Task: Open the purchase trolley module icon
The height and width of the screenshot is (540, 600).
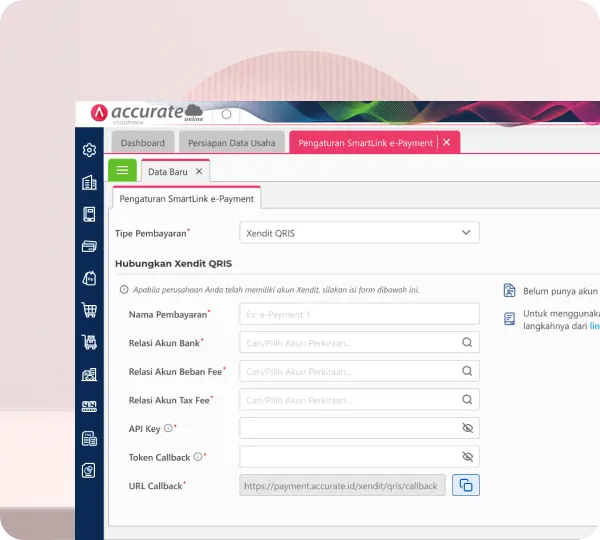Action: tap(89, 342)
